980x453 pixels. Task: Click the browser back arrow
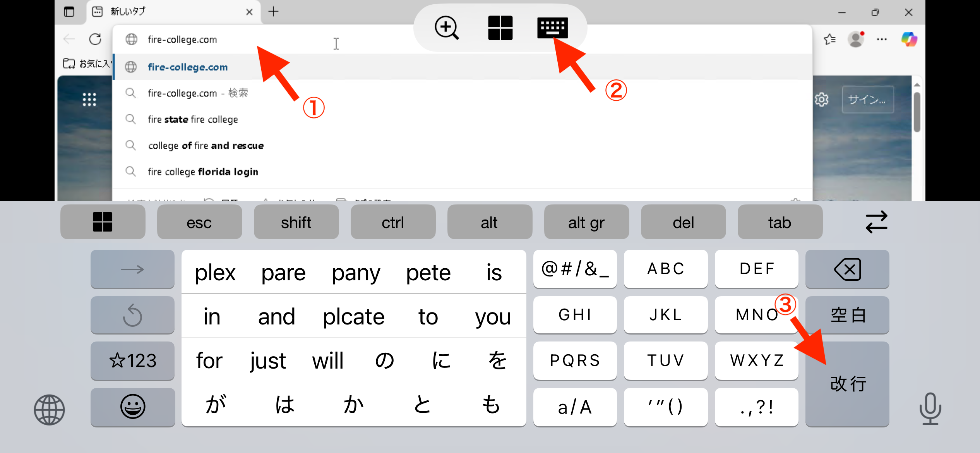point(69,39)
